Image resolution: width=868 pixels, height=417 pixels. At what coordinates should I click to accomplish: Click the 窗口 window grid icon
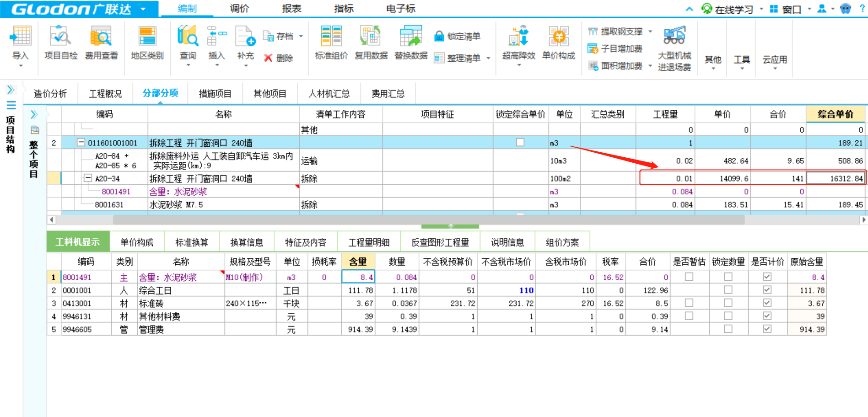[x=774, y=9]
